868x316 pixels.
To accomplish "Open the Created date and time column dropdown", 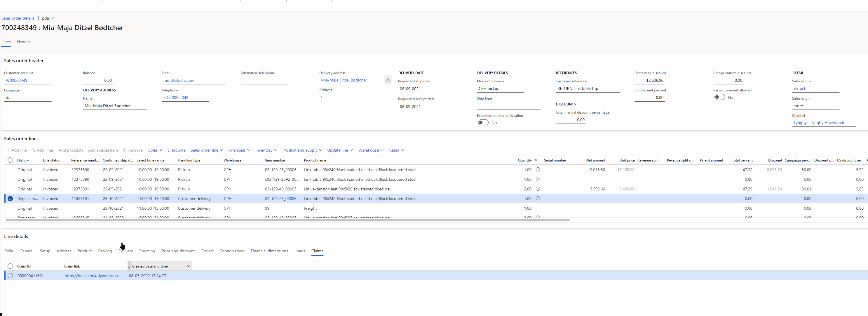I will pyautogui.click(x=189, y=266).
